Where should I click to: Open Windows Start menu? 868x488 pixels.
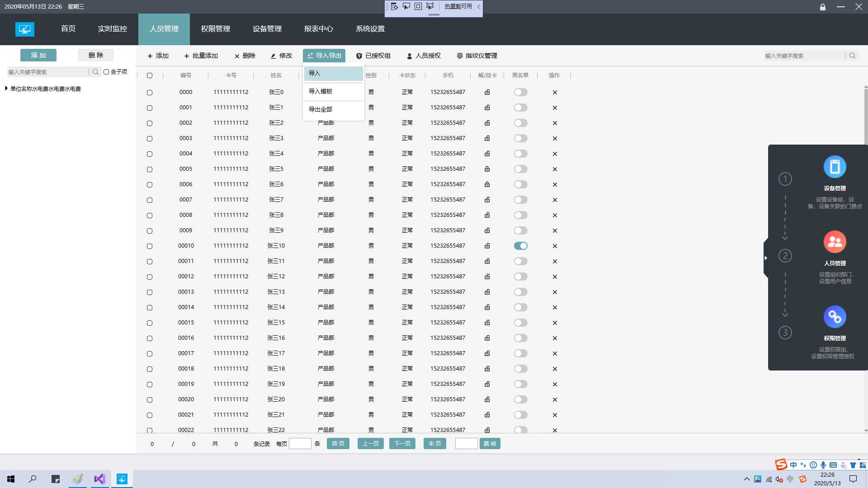coord(11,479)
